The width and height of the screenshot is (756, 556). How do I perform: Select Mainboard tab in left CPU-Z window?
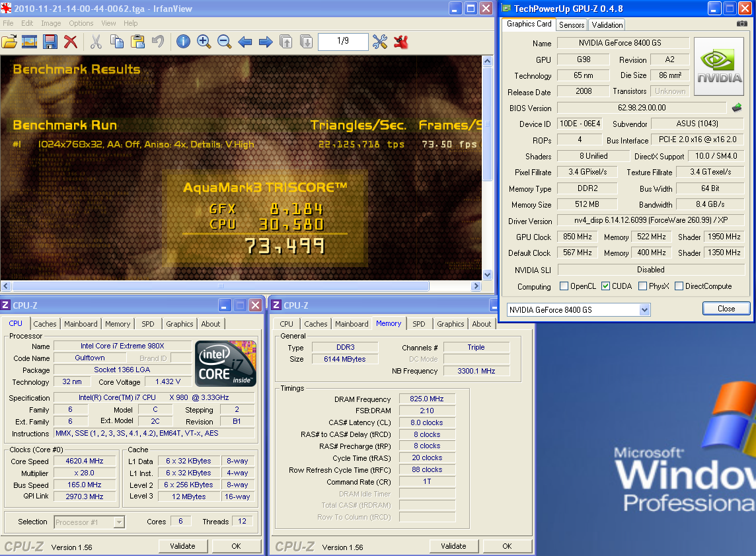81,324
